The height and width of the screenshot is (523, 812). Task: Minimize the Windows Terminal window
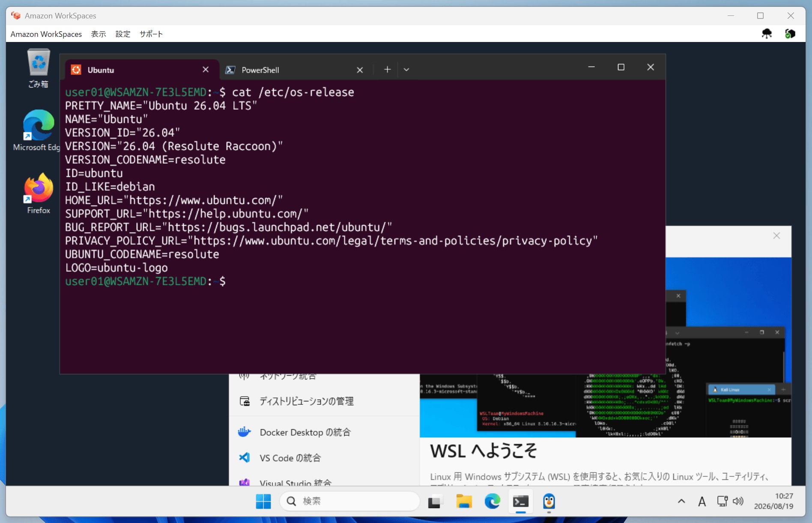pyautogui.click(x=591, y=67)
